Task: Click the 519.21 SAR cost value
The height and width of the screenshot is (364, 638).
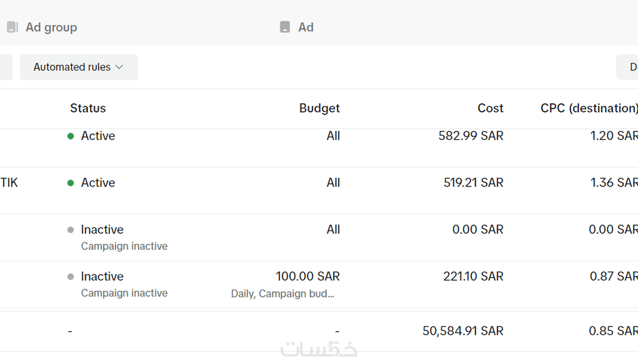Action: (x=473, y=183)
